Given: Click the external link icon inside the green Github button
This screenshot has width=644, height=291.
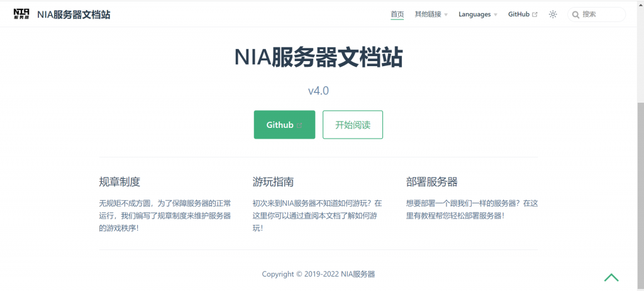Looking at the screenshot, I should [299, 125].
